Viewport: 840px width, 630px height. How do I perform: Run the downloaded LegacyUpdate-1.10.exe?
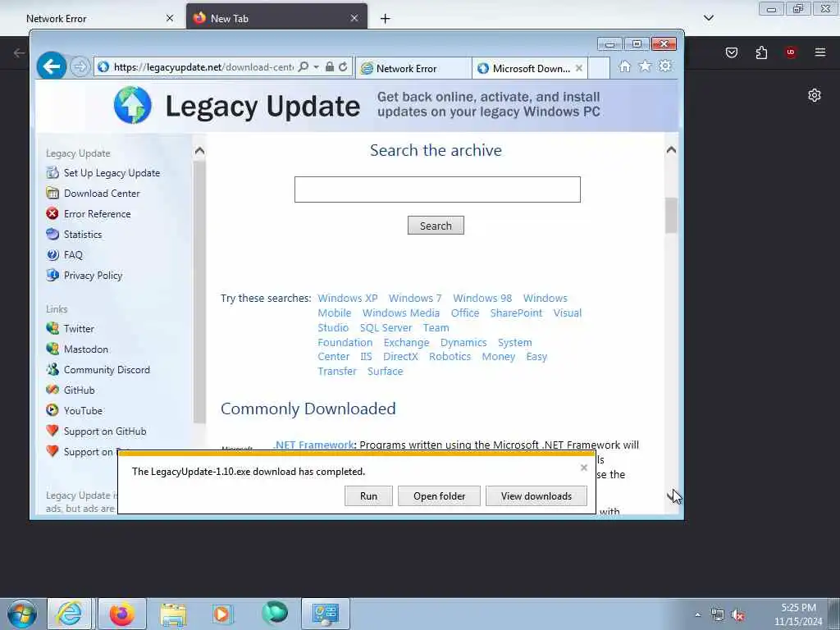(x=368, y=496)
